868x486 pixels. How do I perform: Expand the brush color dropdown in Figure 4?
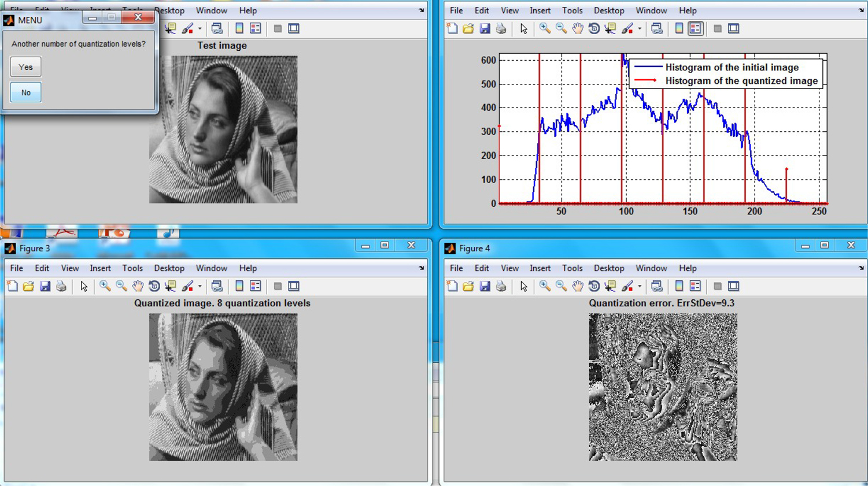[x=640, y=286]
